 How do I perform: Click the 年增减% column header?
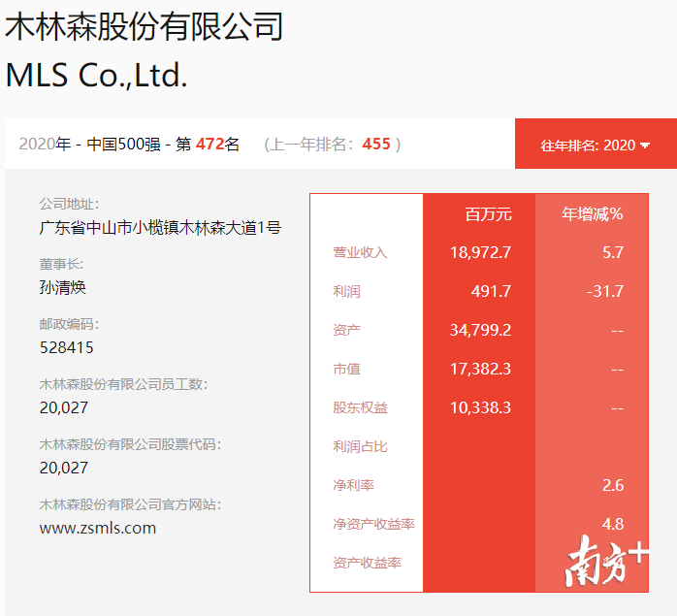pyautogui.click(x=593, y=213)
